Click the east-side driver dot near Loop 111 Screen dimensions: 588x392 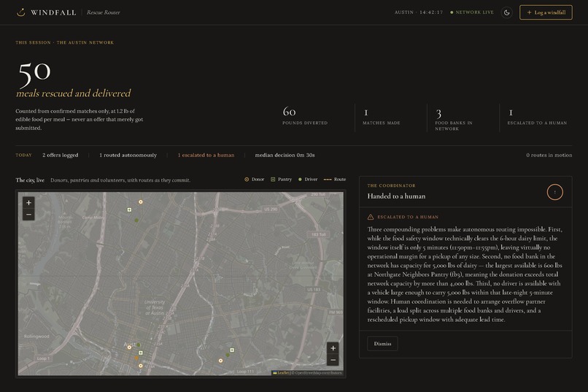coord(228,355)
